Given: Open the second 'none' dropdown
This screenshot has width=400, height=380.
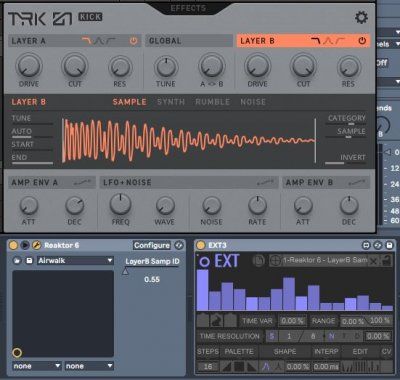Looking at the screenshot, I should [x=89, y=366].
